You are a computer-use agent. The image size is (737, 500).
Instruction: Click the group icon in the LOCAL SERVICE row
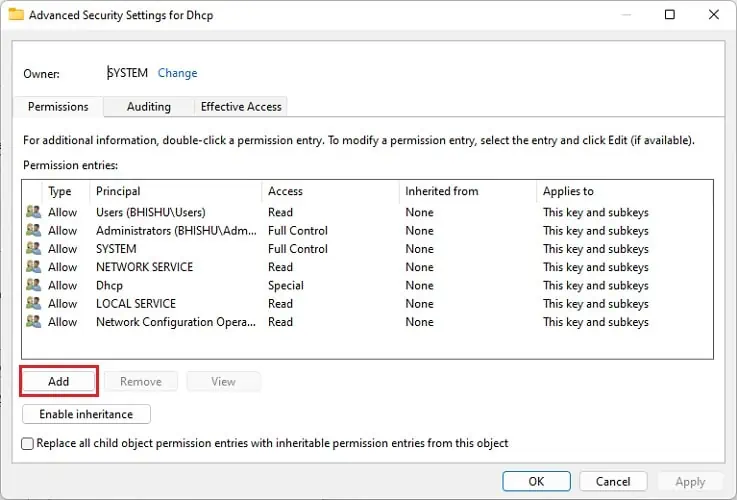(33, 304)
